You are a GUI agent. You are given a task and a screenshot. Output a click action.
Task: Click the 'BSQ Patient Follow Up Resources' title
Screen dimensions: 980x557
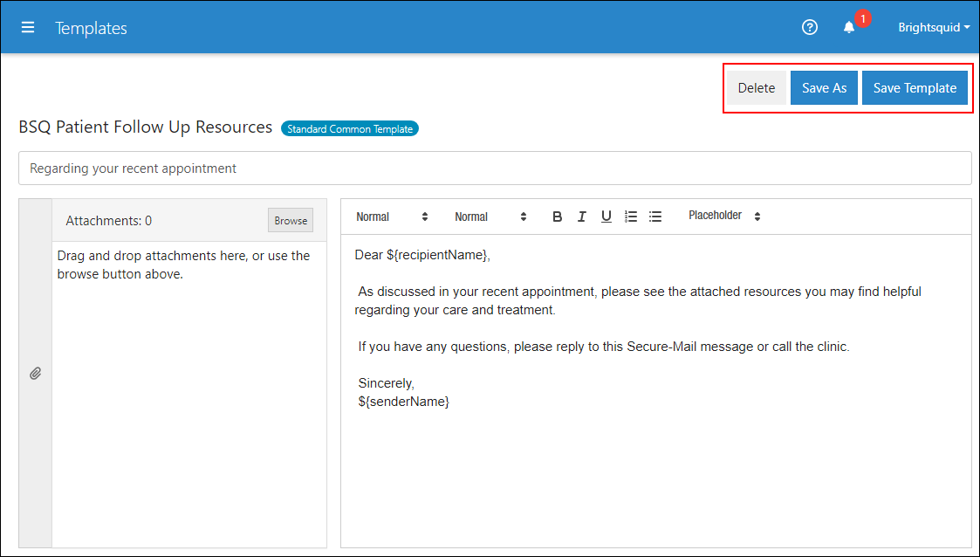(x=146, y=127)
